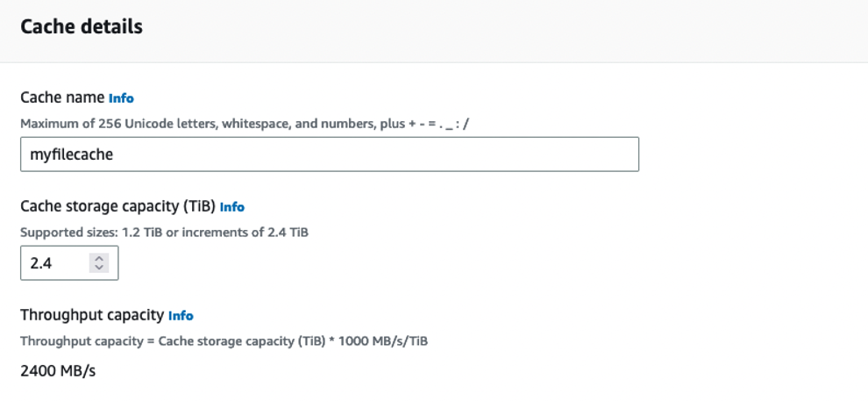Screen dimensions: 868x402
Task: Select the 2.4 value in capacity box
Action: 41,263
